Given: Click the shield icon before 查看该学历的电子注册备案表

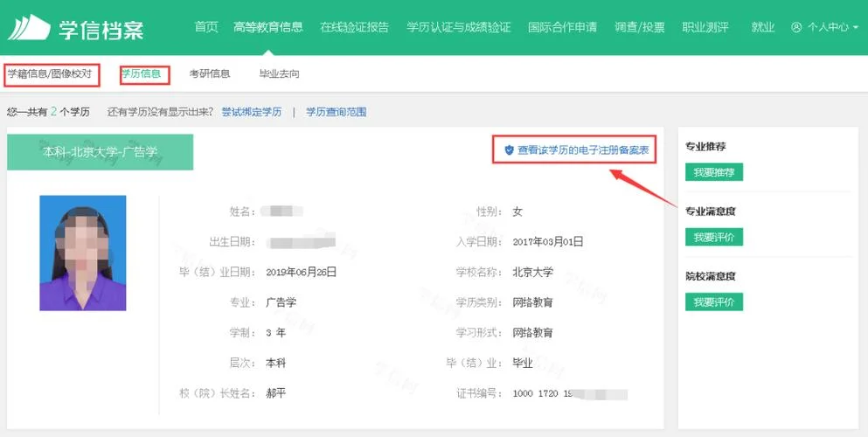Looking at the screenshot, I should coord(510,150).
